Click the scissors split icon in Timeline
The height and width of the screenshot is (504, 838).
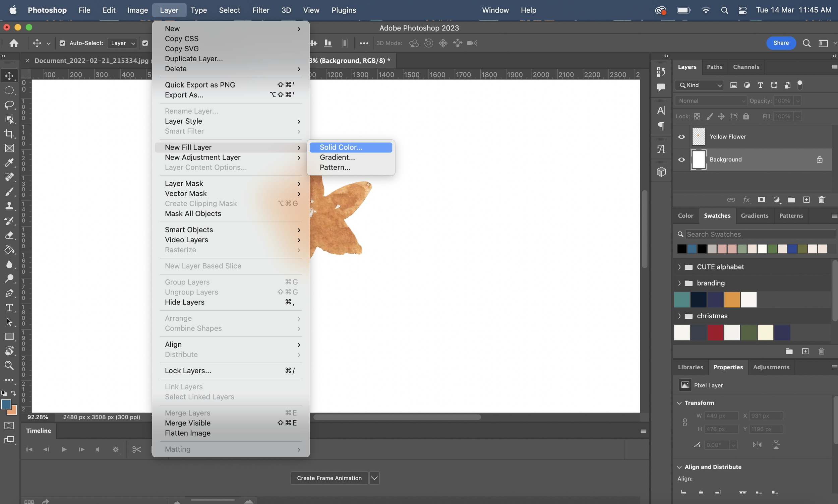point(136,450)
